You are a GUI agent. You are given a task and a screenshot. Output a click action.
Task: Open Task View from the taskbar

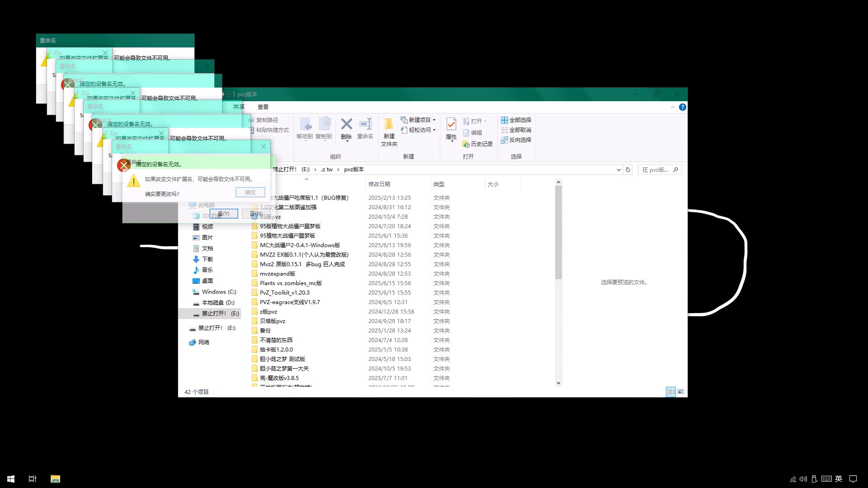[x=33, y=479]
